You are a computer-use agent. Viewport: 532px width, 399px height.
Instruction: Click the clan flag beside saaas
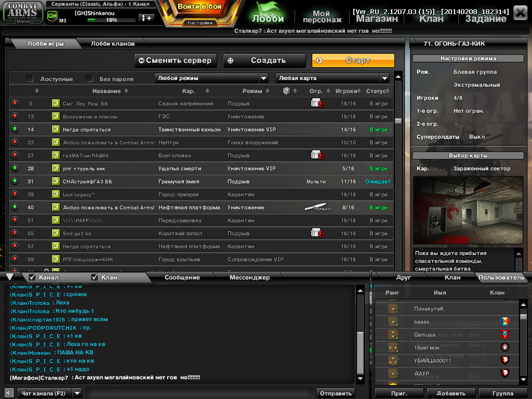tap(505, 321)
